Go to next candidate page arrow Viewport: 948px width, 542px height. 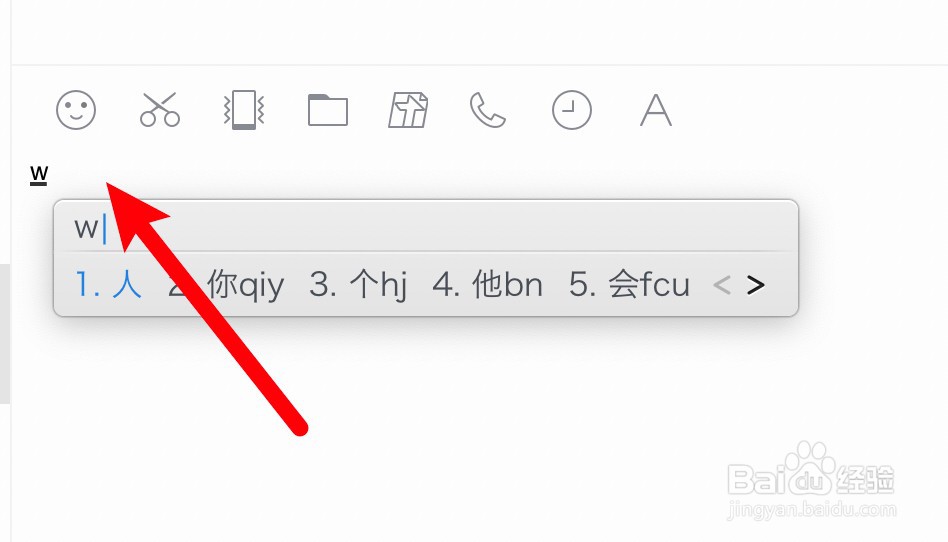[x=756, y=285]
